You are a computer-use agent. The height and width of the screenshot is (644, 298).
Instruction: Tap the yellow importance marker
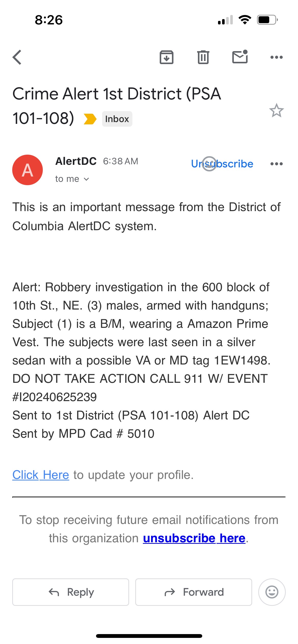pyautogui.click(x=90, y=119)
